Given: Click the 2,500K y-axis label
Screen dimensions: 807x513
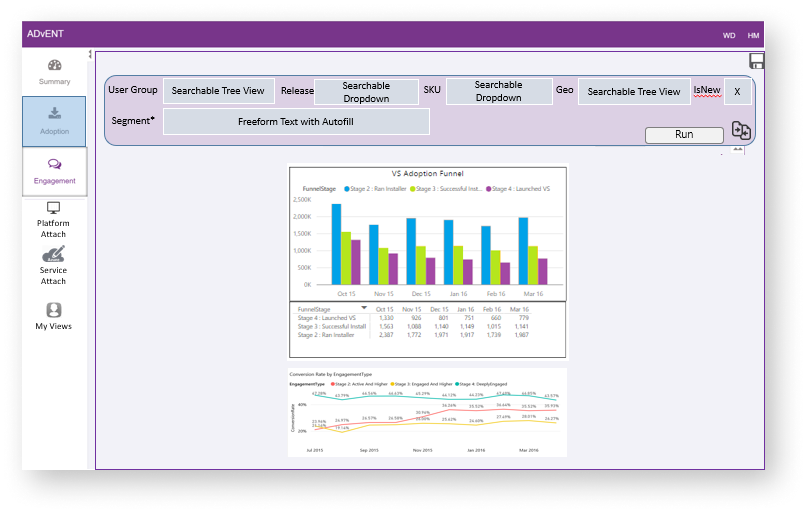Looking at the screenshot, I should click(302, 200).
